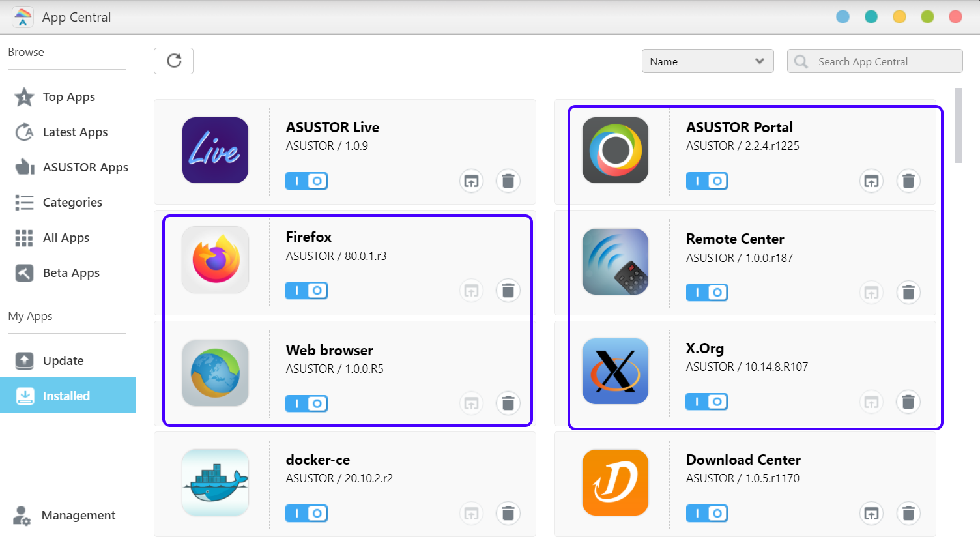Click the Web browser trash icon
980x541 pixels.
[x=508, y=403]
